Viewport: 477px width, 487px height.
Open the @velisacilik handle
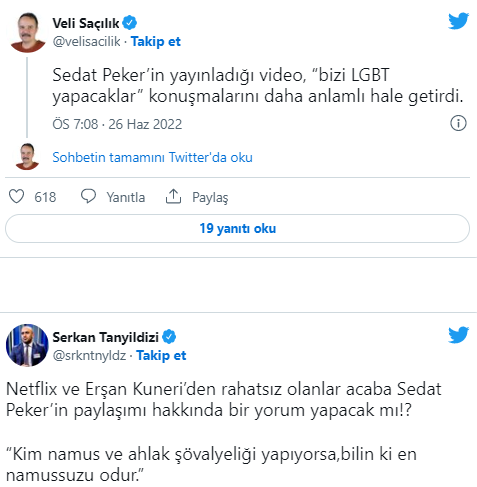click(86, 42)
